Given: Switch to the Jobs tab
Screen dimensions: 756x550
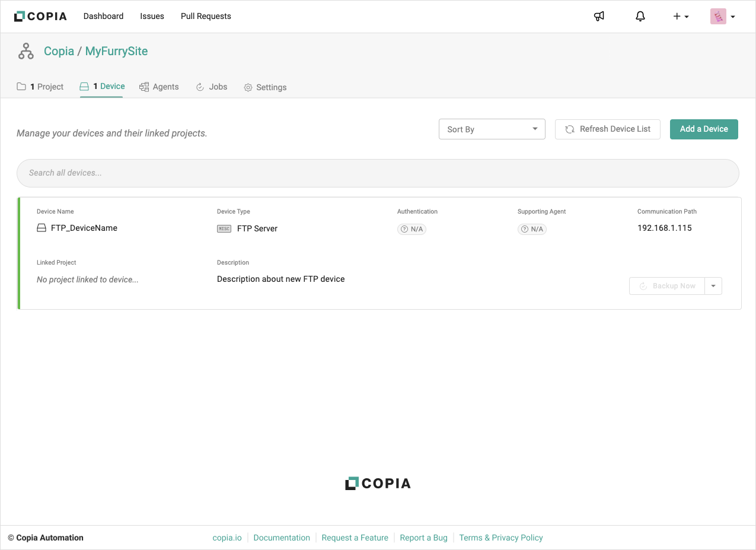Looking at the screenshot, I should pos(212,87).
